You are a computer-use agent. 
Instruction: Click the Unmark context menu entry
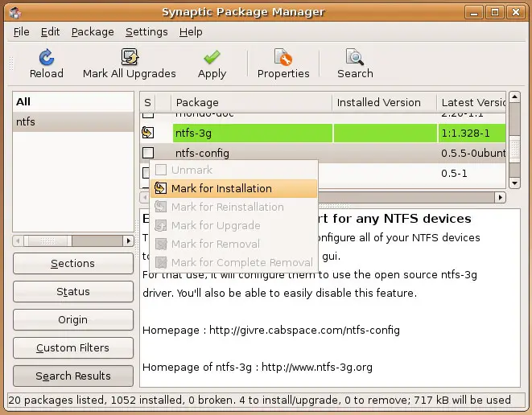pyautogui.click(x=233, y=170)
